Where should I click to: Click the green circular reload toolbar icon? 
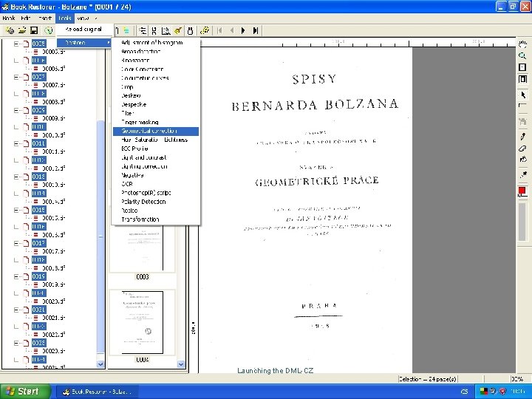tap(49, 30)
